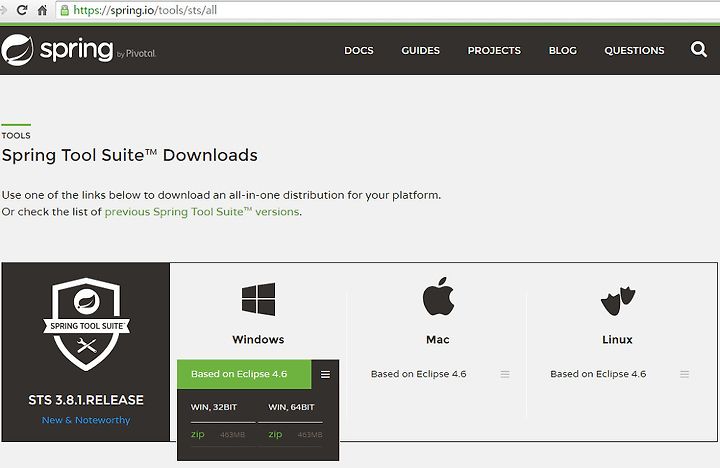
Task: Click the Windows platform heading
Action: pos(258,339)
